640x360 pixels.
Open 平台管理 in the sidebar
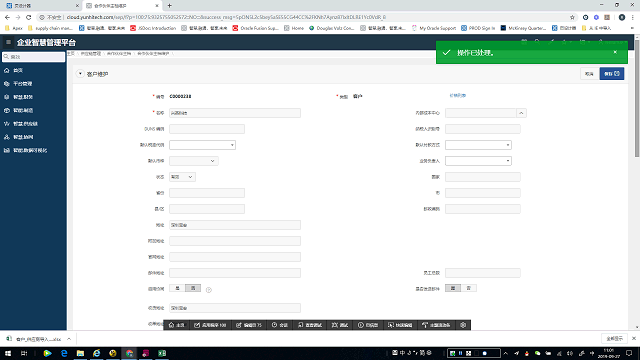click(x=22, y=84)
